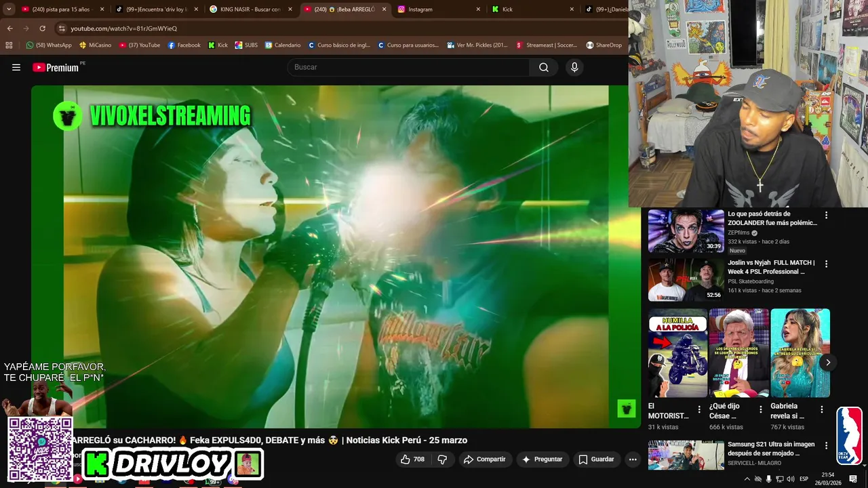
Task: Open taskbar clock showing 21:54
Action: click(x=827, y=479)
